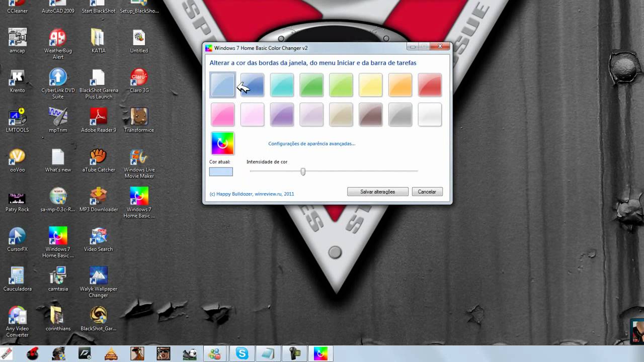Open CyberLink DVD Suite shortcut

tap(58, 83)
